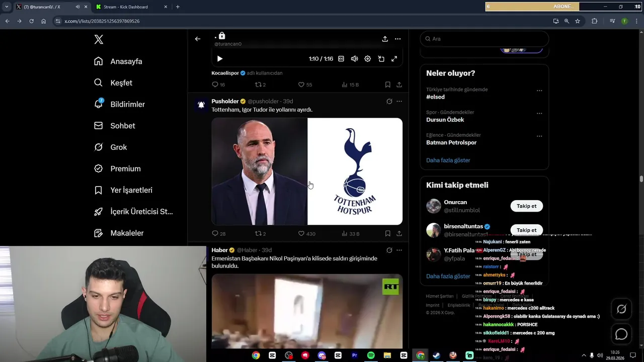Screen dimensions: 644x362
Task: Reply to Pusholder Tottenham post
Action: point(218,234)
